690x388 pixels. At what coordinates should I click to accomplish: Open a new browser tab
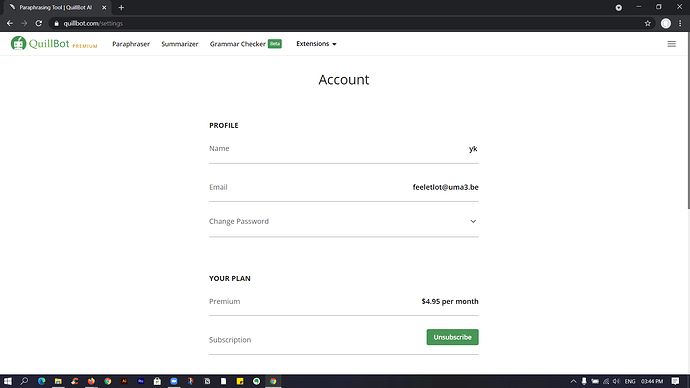[x=121, y=7]
